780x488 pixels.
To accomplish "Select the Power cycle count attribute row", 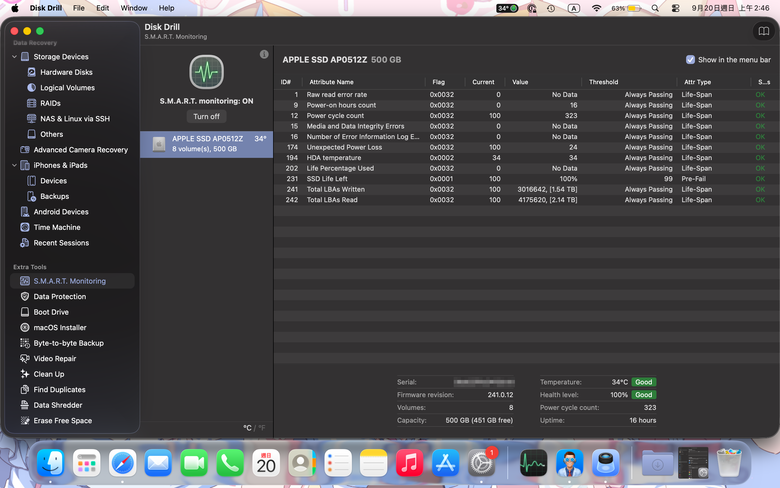I will [x=526, y=115].
